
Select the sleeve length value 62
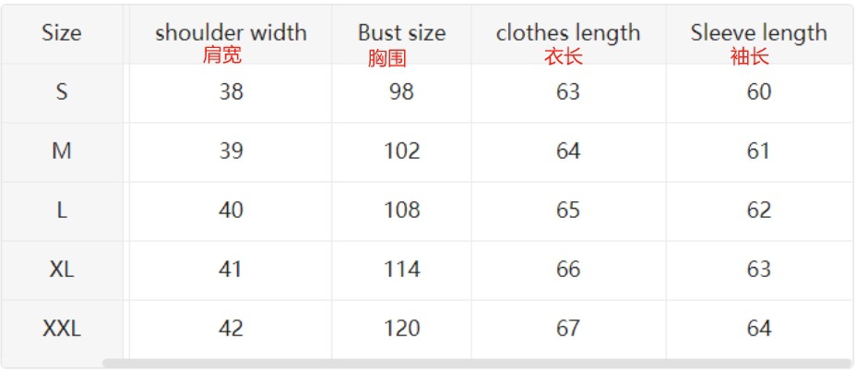click(x=758, y=211)
